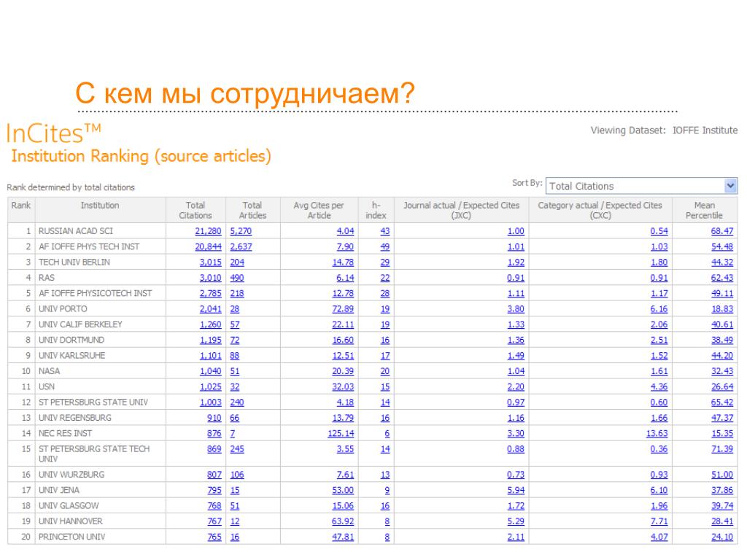This screenshot has width=747, height=560.
Task: Select the PRINCETON UNIV institution name
Action: [72, 537]
